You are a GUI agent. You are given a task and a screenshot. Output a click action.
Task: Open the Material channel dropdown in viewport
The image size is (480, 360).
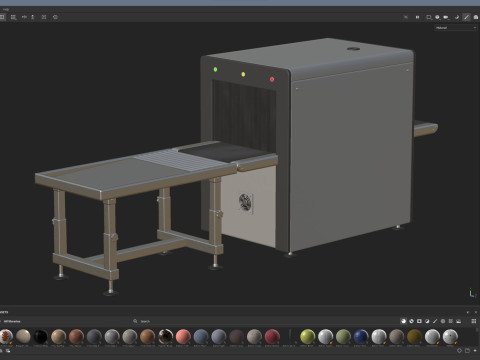[456, 28]
